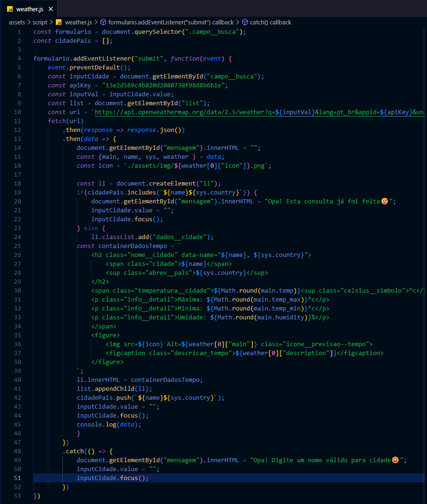Click the JS file icon in the breadcrumb bar
The height and width of the screenshot is (504, 427).
[59, 22]
